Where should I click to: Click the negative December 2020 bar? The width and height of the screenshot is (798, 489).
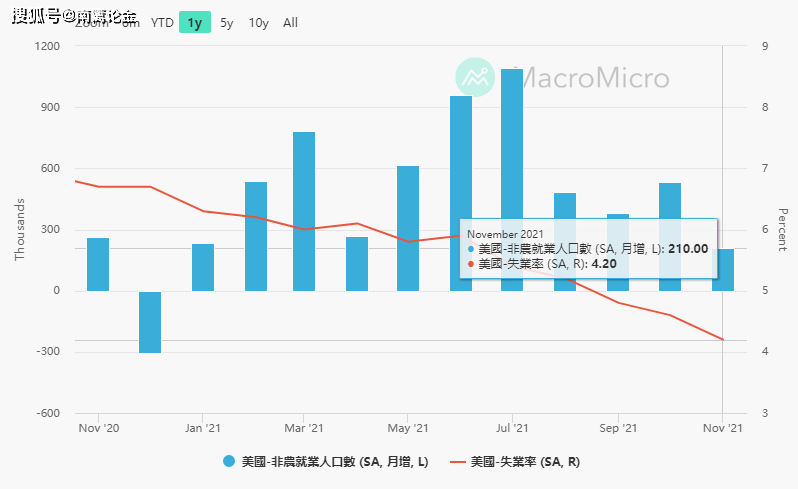click(x=150, y=322)
